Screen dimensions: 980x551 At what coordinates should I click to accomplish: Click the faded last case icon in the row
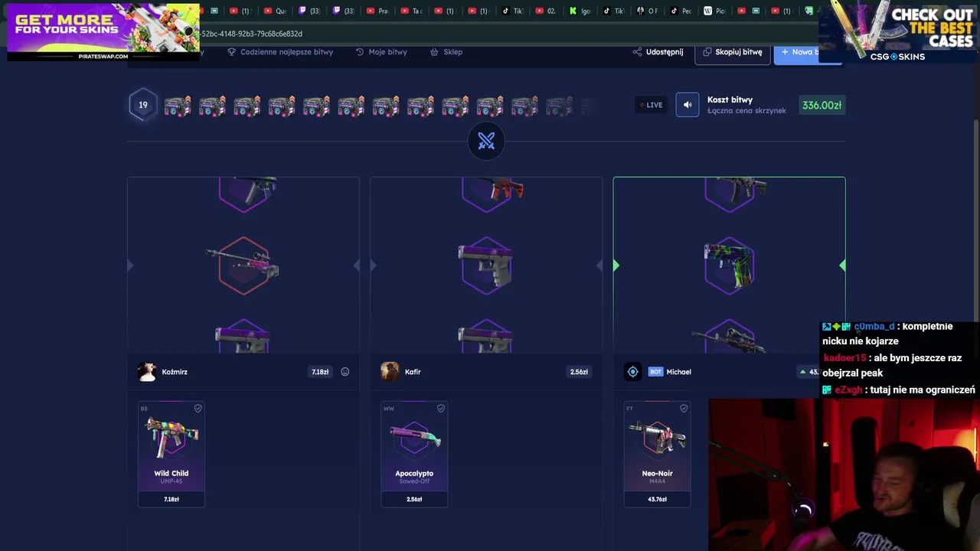click(x=588, y=106)
